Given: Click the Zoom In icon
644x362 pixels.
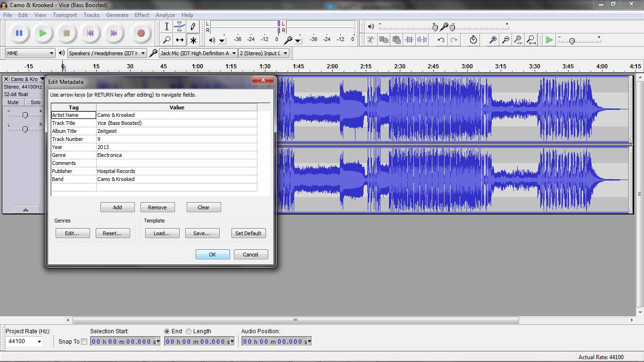Looking at the screenshot, I should point(493,40).
